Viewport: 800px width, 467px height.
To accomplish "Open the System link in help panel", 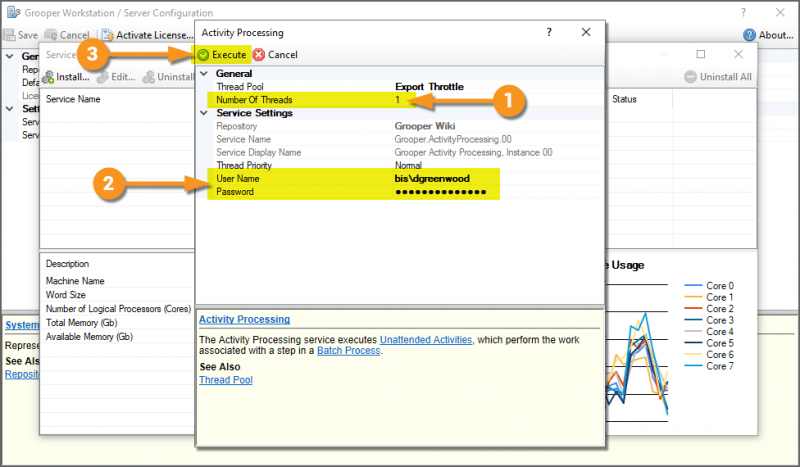I will (x=22, y=325).
